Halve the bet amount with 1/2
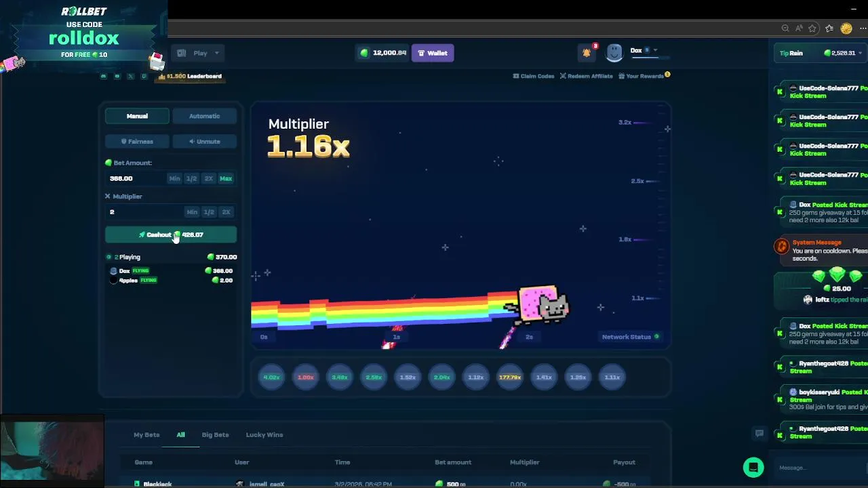Viewport: 868px width, 488px height. (192, 178)
